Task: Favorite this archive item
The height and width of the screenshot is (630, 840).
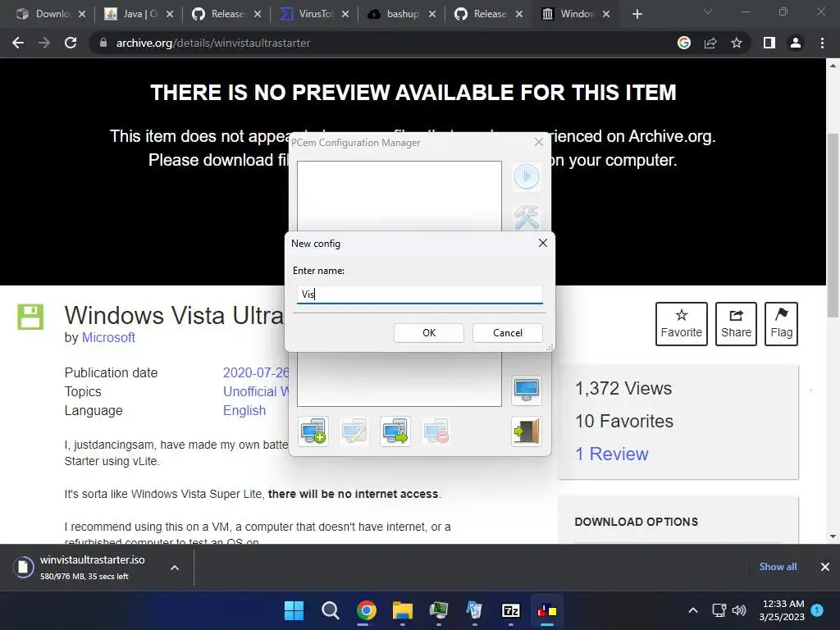Action: coord(681,323)
